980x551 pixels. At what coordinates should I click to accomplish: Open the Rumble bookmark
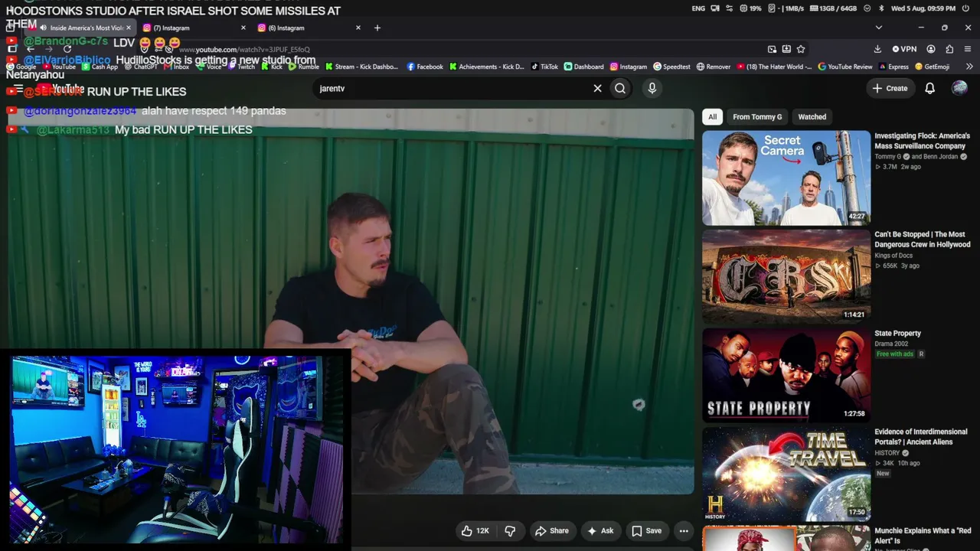pyautogui.click(x=304, y=67)
